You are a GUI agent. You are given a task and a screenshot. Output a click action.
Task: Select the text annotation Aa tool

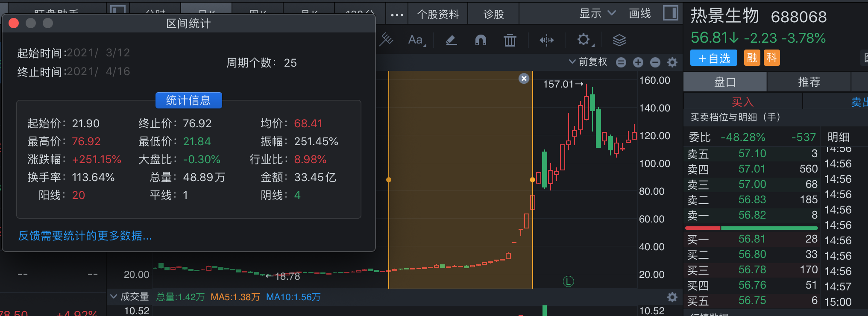tap(416, 40)
